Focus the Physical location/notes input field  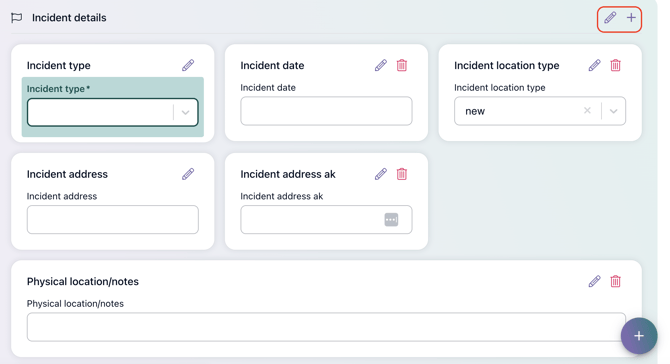click(326, 327)
